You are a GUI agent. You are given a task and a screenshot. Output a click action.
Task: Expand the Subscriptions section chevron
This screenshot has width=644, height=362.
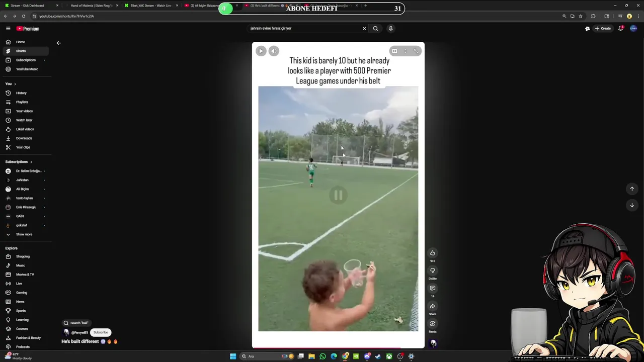tap(31, 162)
